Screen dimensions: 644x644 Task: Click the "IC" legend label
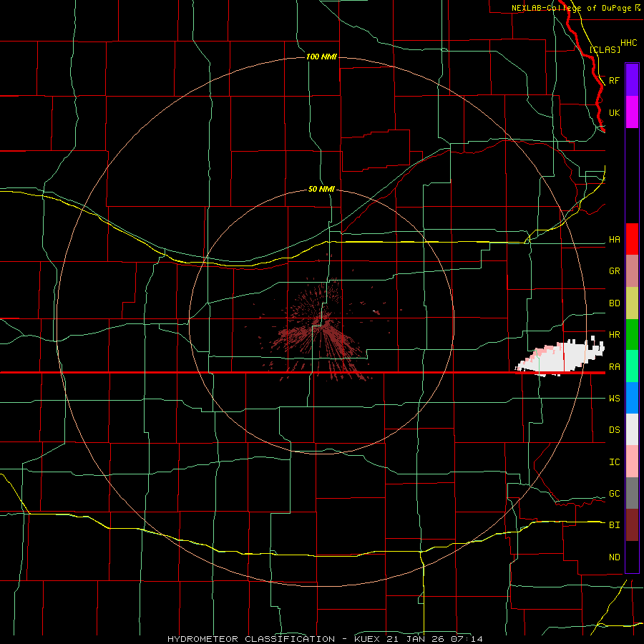click(614, 462)
